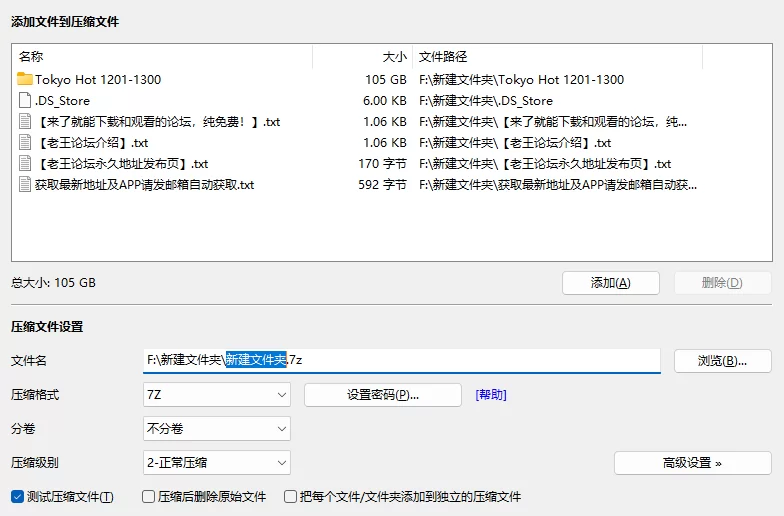784x516 pixels.
Task: Click the .DS_Store file icon
Action: (x=24, y=100)
